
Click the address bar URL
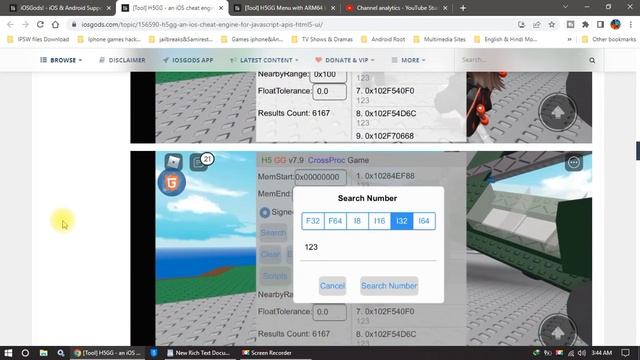(x=202, y=24)
